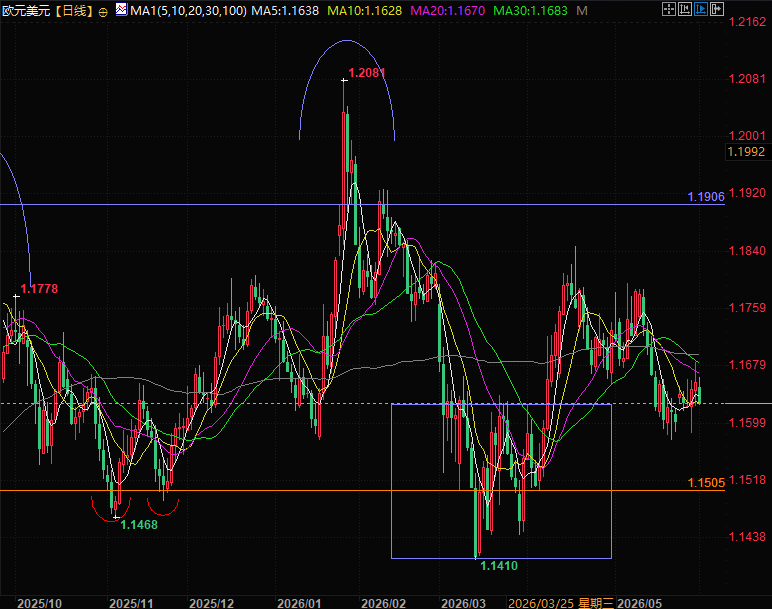The image size is (772, 609).
Task: Click the 1.1759 price axis value
Action: click(x=747, y=308)
